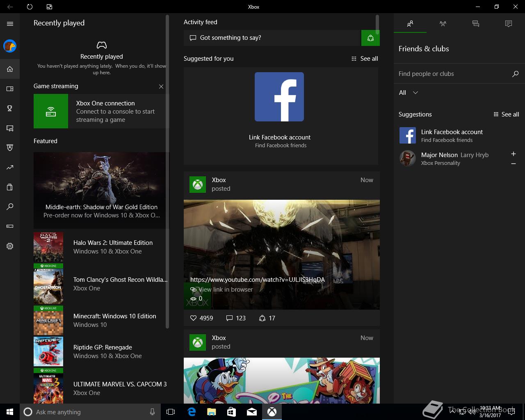This screenshot has height=420, width=525.
Task: Open Achievements trophy icon
Action: (10, 108)
